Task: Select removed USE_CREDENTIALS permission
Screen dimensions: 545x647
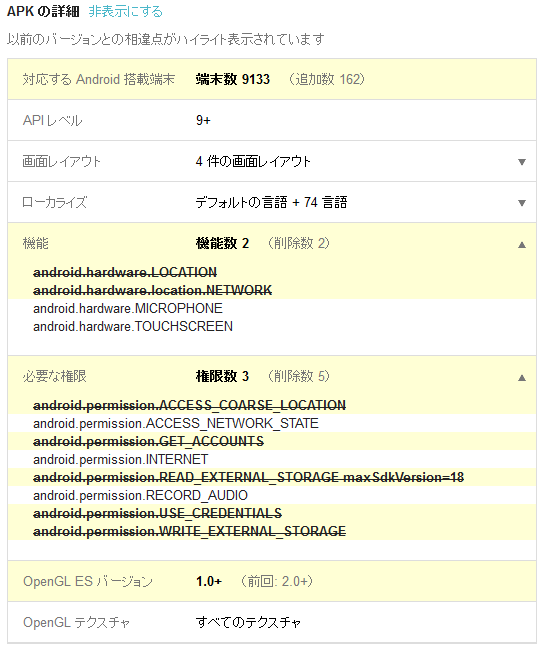Action: pos(158,513)
